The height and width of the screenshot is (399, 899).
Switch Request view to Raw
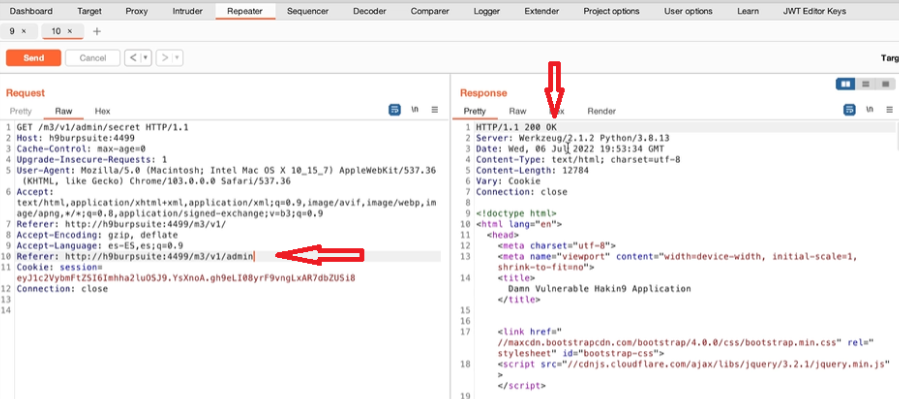tap(63, 111)
